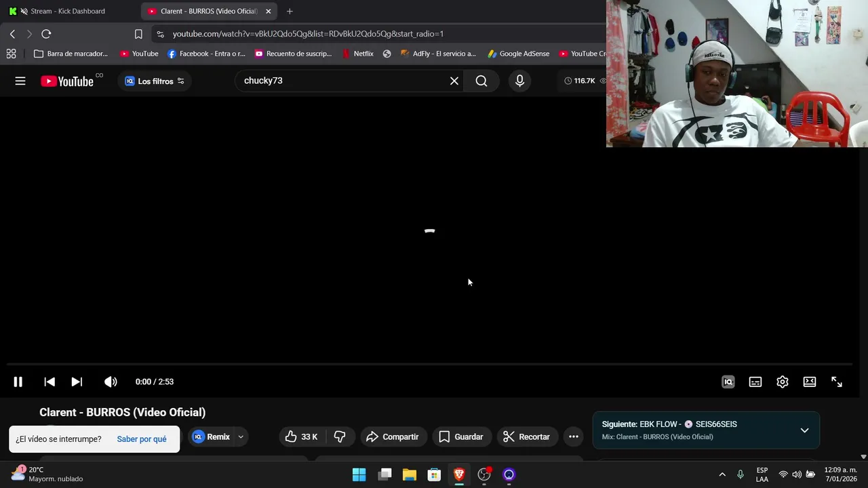Reload the page

(x=46, y=34)
